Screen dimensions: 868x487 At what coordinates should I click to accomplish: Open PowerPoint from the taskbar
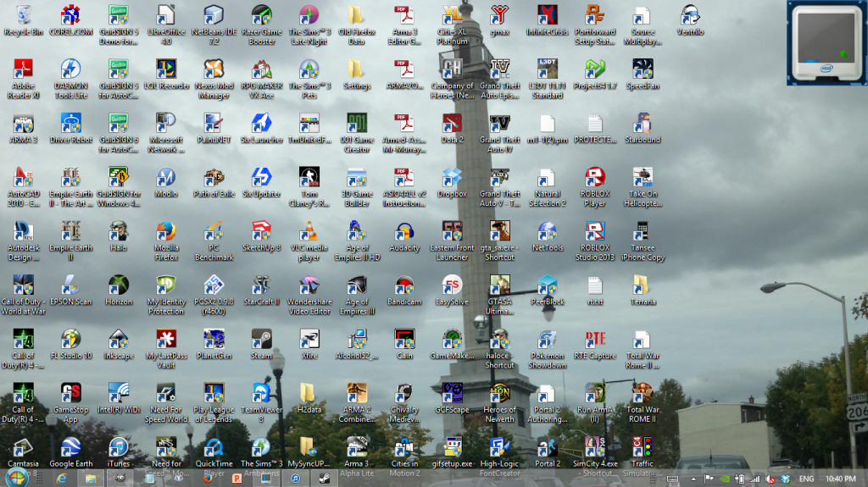(x=236, y=479)
